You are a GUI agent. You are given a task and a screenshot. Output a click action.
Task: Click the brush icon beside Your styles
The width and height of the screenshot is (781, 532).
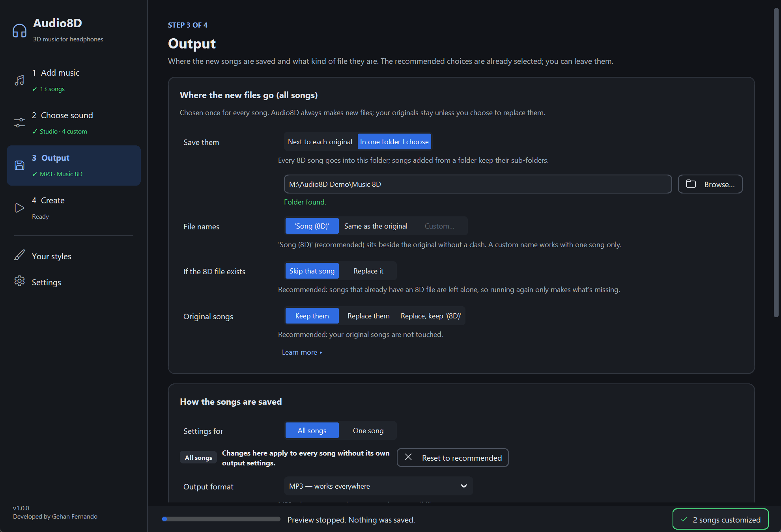(x=19, y=255)
